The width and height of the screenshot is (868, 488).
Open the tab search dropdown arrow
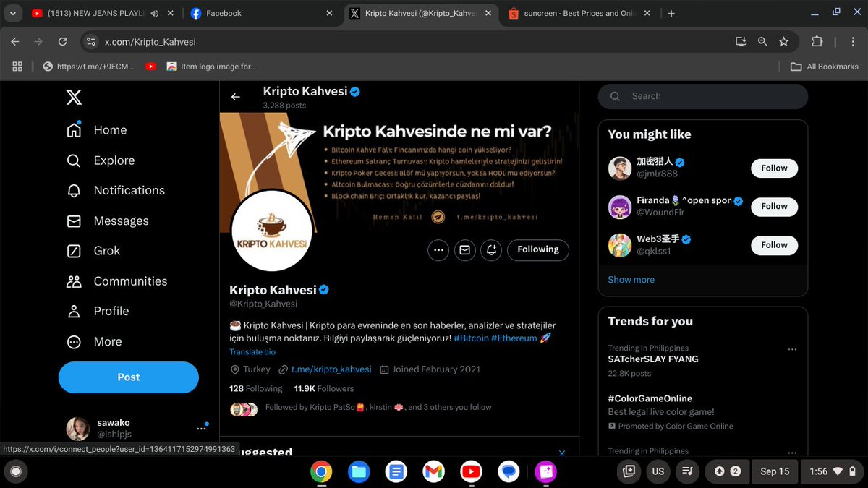coord(13,13)
